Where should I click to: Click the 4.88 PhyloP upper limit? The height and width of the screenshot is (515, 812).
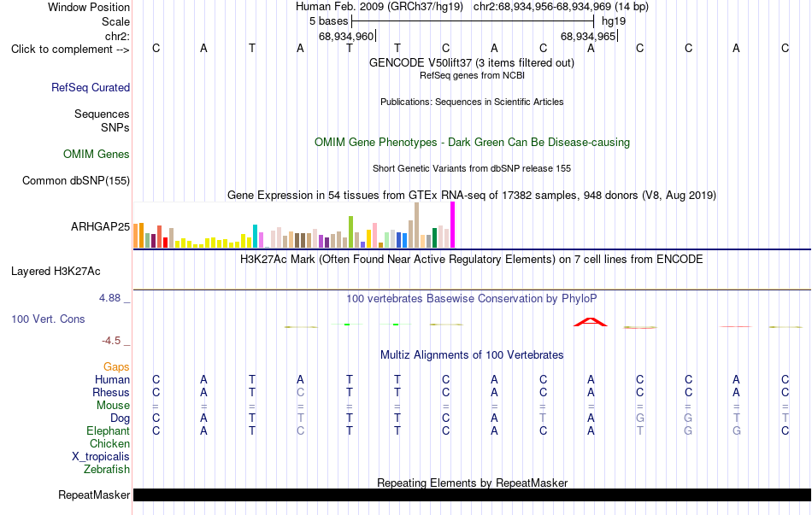(x=109, y=298)
